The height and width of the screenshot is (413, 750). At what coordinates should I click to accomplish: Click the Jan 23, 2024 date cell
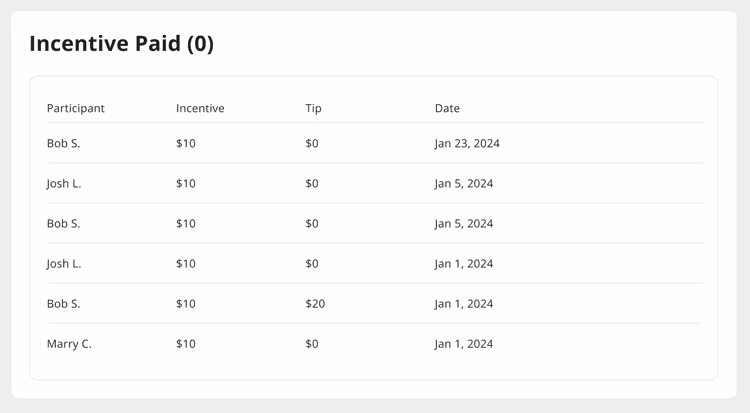pos(467,144)
